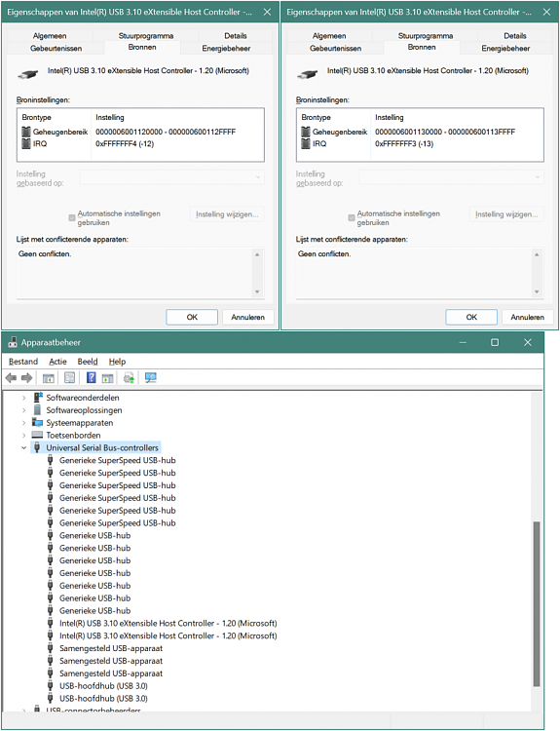The image size is (560, 731).
Task: Click chip icon beside Geheugenbereik 000000600113FFFF
Action: point(306,132)
